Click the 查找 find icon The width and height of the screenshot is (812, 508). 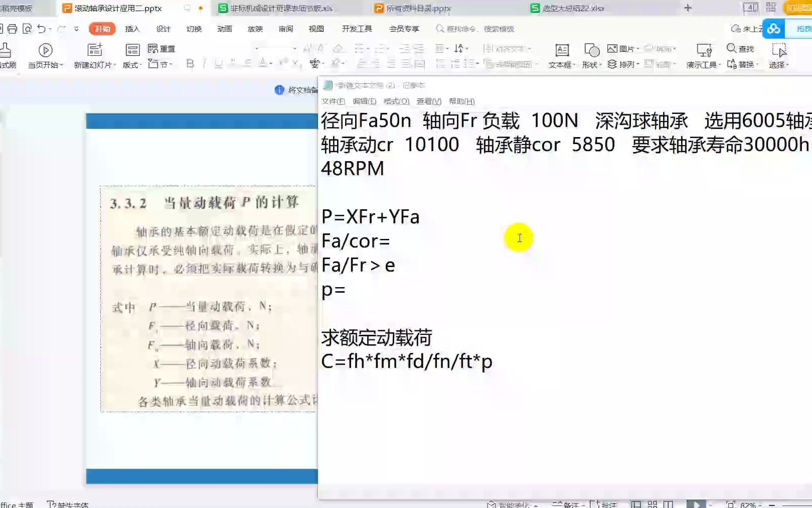pos(731,48)
